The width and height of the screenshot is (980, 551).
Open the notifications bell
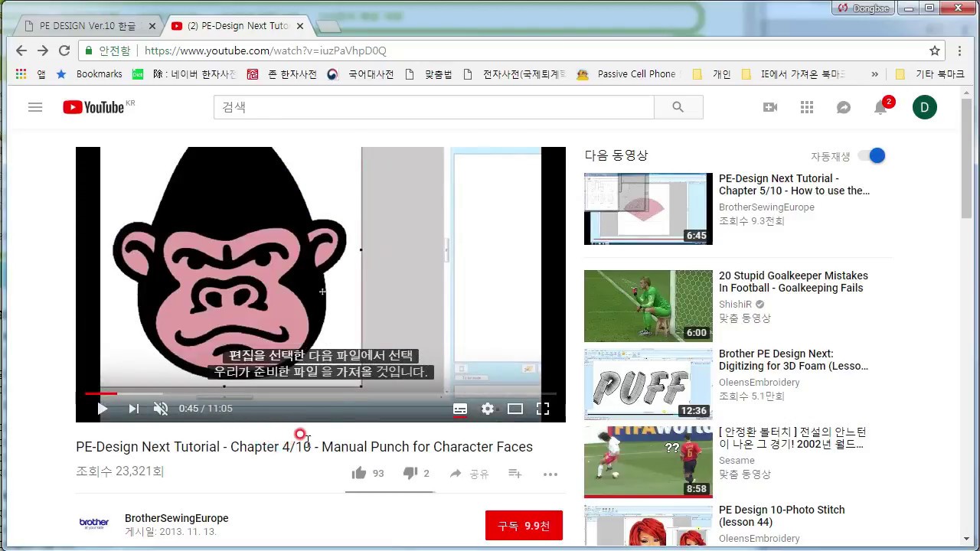880,107
